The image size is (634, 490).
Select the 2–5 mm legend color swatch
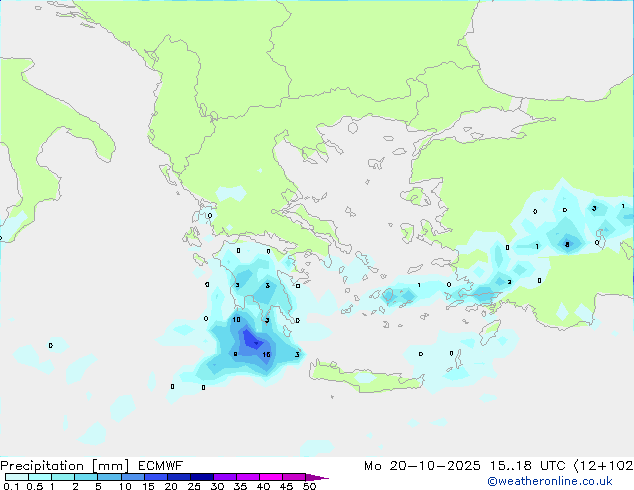pos(86,477)
